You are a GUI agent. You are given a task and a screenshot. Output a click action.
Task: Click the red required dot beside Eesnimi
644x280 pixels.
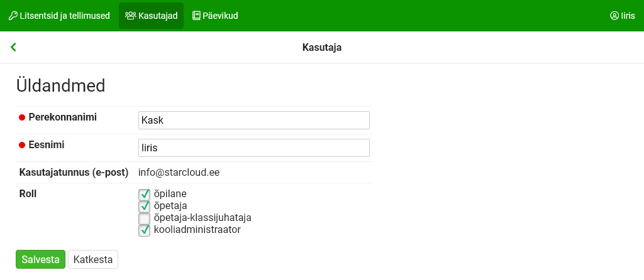pyautogui.click(x=22, y=145)
